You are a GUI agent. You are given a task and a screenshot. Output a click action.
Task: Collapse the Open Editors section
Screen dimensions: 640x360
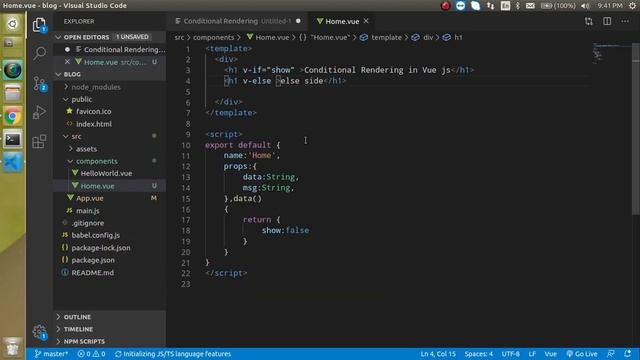[x=109, y=37]
